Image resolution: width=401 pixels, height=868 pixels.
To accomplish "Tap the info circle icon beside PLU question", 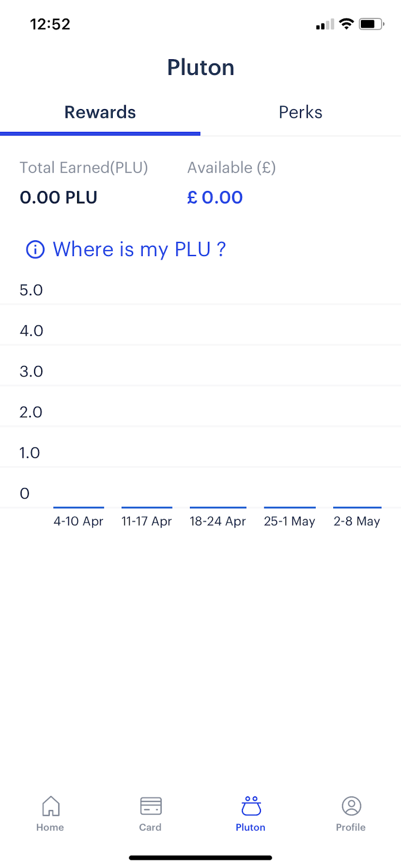I will point(35,250).
